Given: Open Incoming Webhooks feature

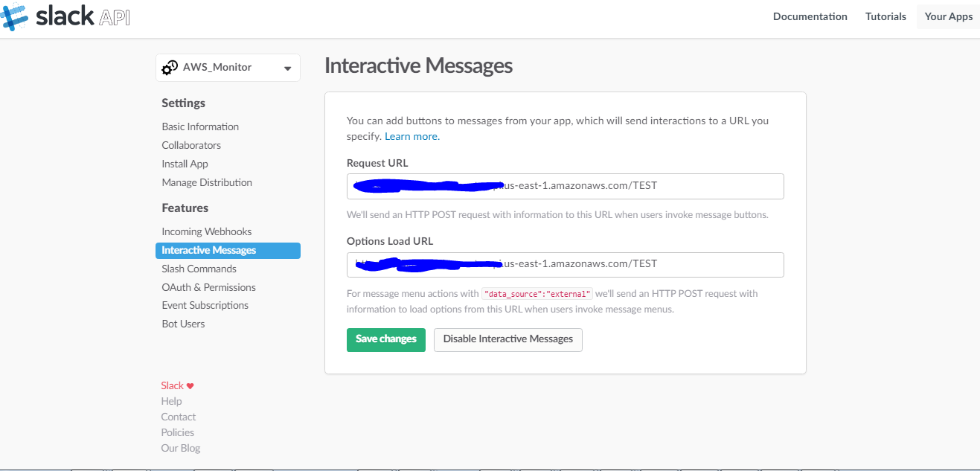Looking at the screenshot, I should (207, 231).
